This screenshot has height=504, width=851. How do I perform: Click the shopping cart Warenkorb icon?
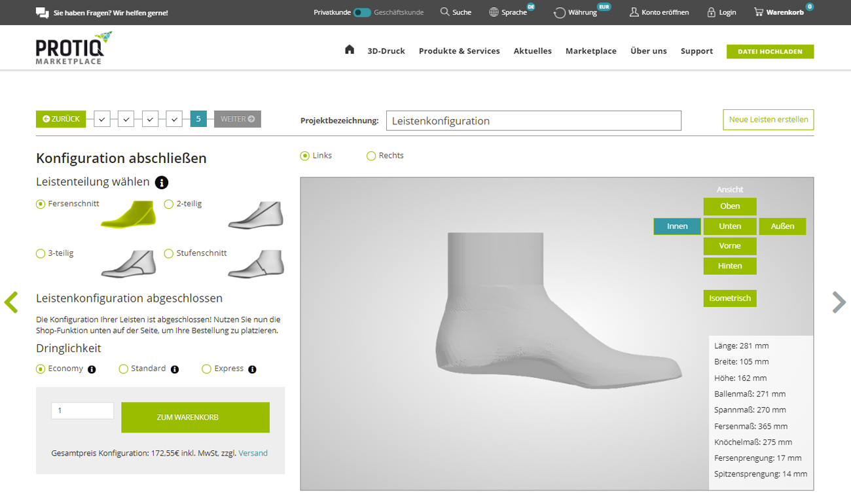(x=759, y=12)
